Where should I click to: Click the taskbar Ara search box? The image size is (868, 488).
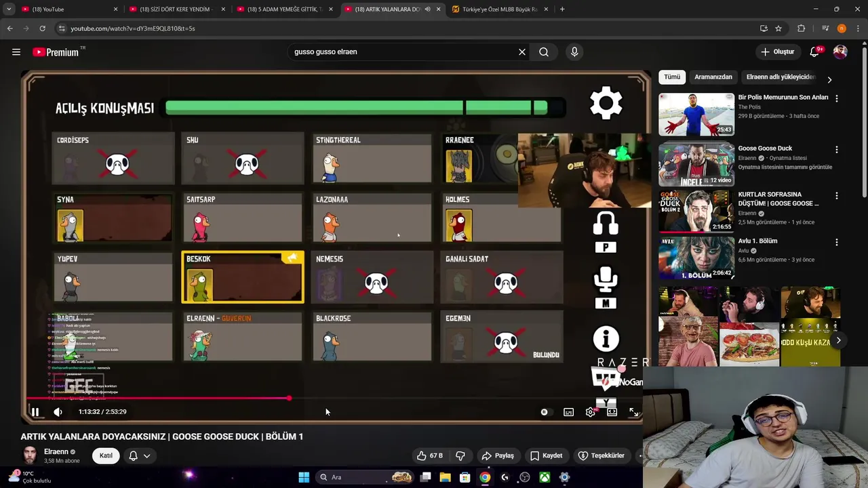click(366, 477)
